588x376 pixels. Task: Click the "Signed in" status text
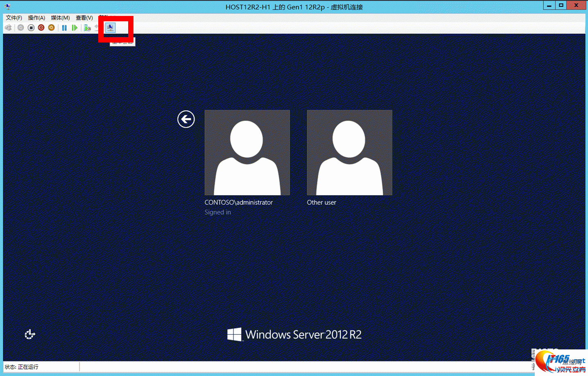click(218, 212)
